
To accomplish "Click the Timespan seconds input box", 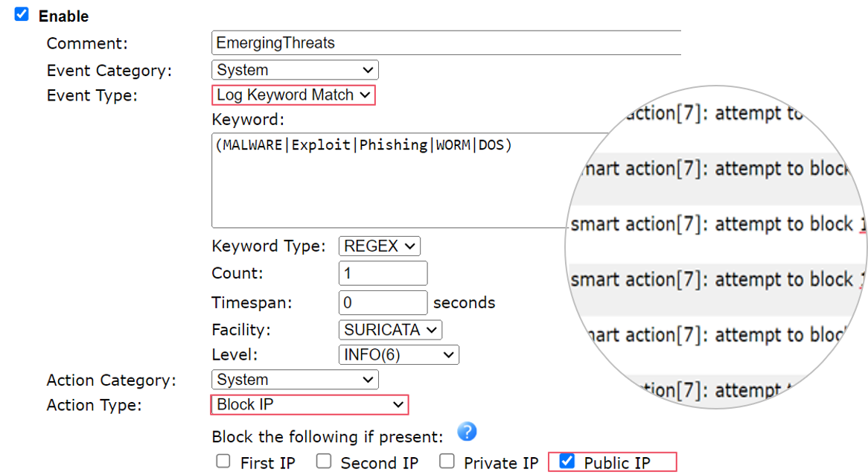I will pos(383,302).
